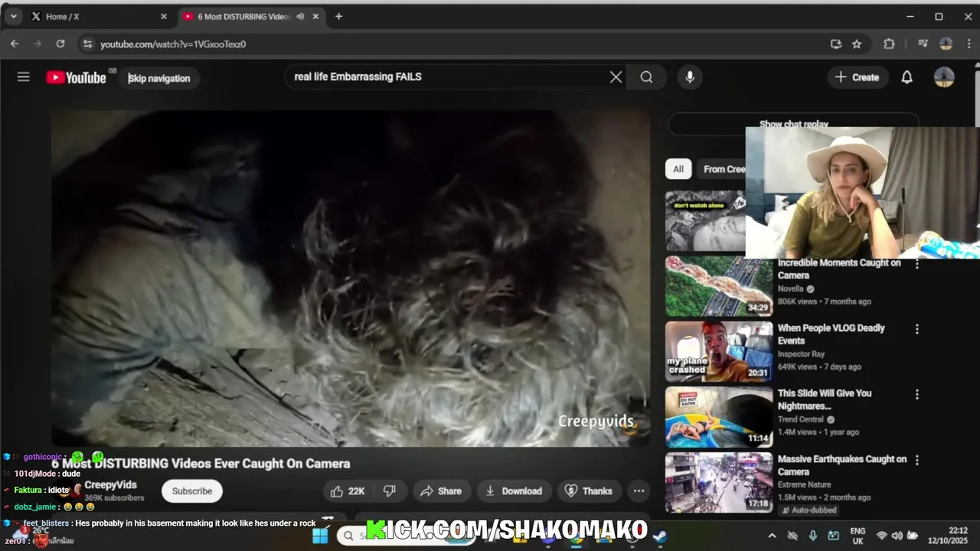This screenshot has height=551, width=980.
Task: Subscribe to CreepyVids channel
Action: [191, 491]
